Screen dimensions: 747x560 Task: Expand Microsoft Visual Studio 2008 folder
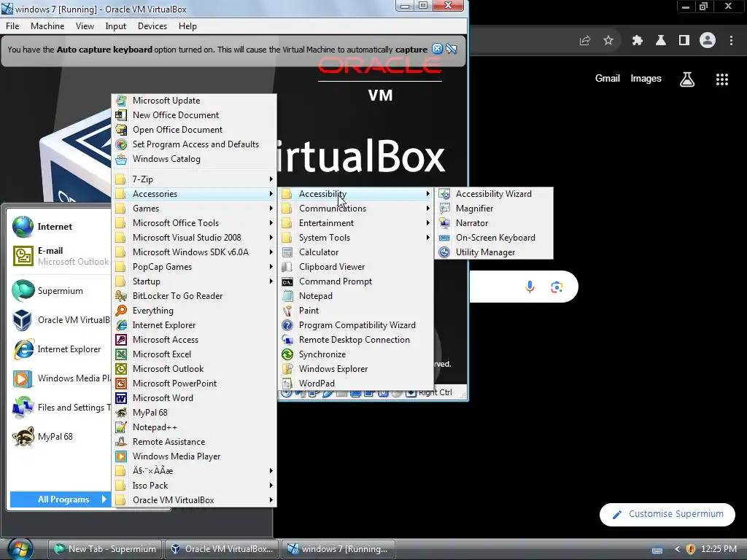tap(194, 238)
